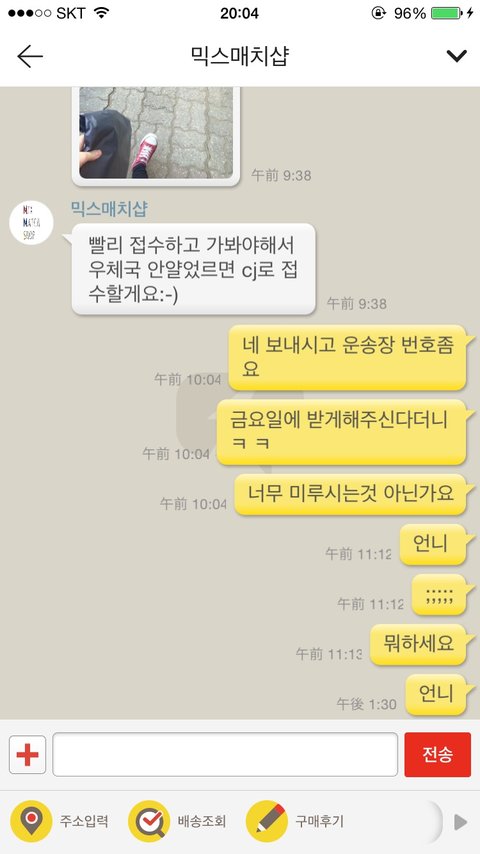This screenshot has width=480, height=854.
Task: Open the red plus attachment button
Action: [x=27, y=754]
